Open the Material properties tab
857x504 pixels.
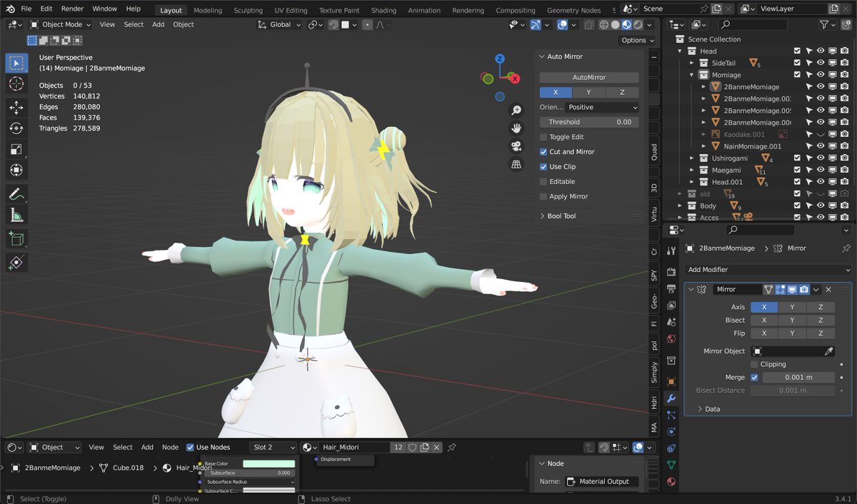point(671,482)
